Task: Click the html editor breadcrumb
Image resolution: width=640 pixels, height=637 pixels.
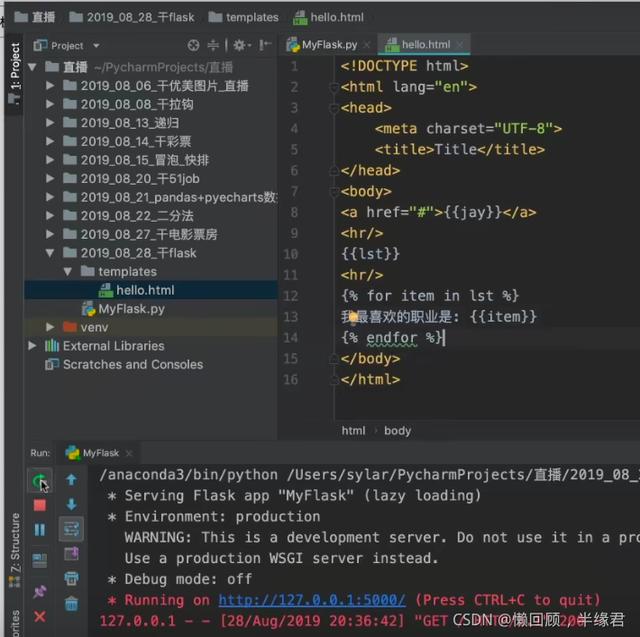Action: coord(353,431)
